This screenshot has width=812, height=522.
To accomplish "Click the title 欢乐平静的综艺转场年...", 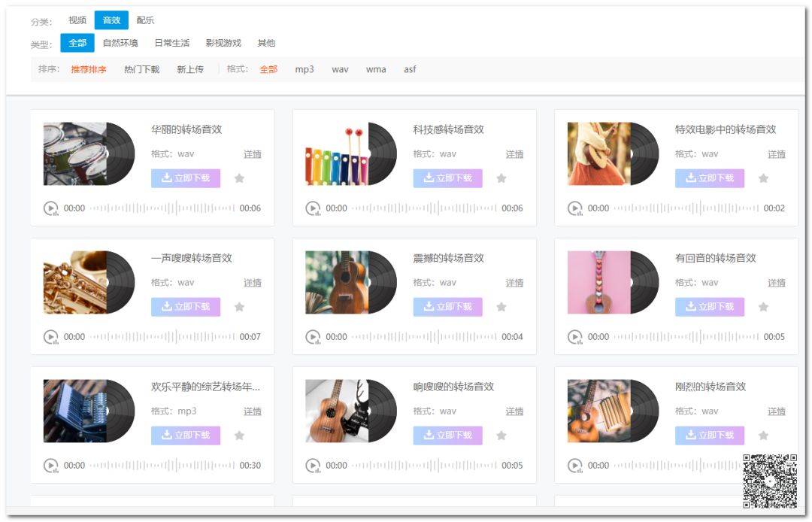I will pos(205,387).
